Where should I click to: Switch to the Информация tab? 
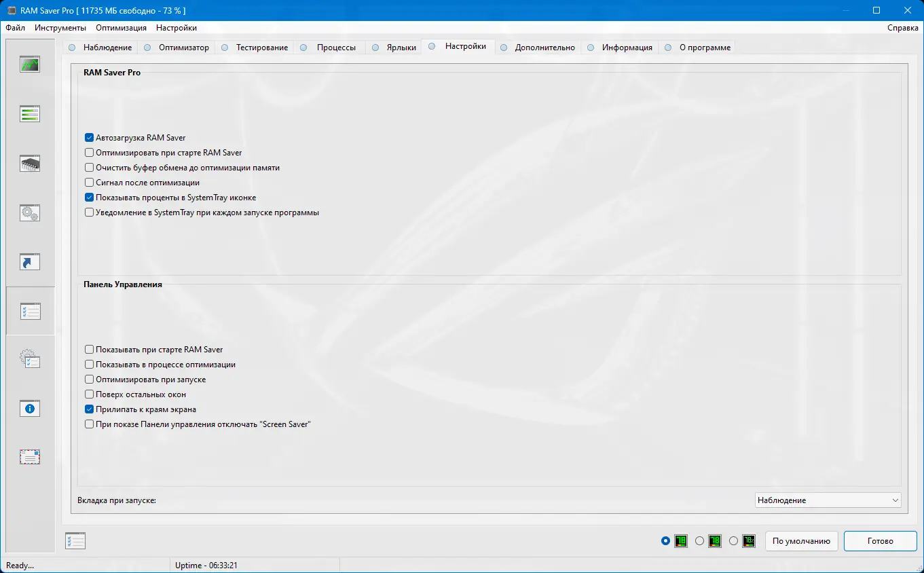(620, 48)
